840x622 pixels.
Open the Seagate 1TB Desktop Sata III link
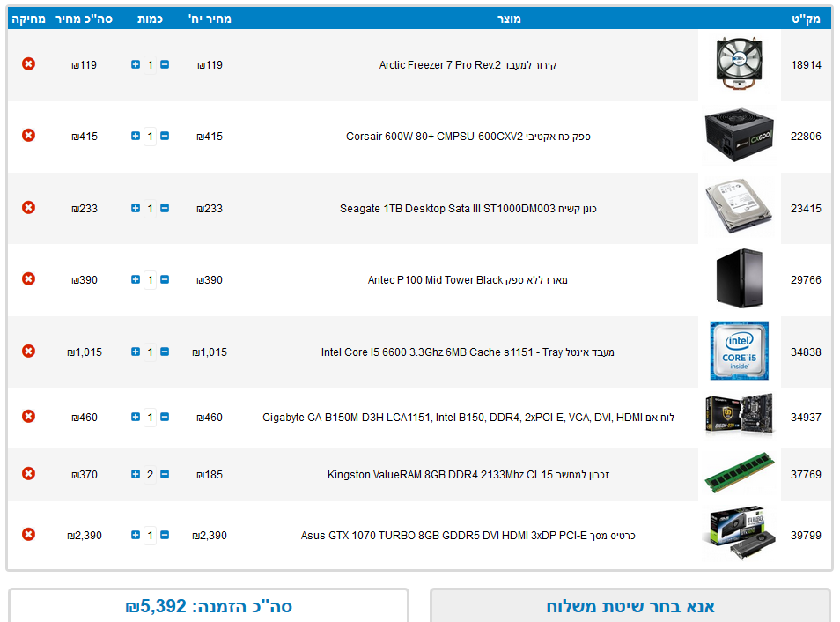(x=468, y=209)
